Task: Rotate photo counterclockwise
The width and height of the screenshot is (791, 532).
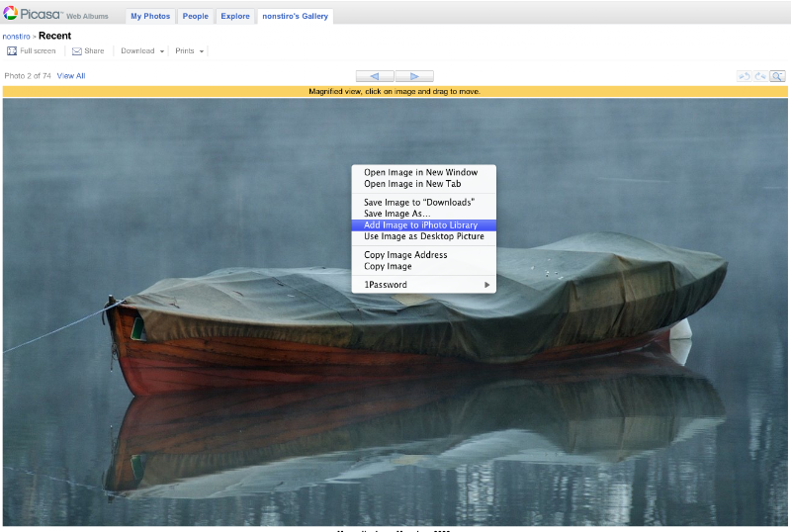Action: pyautogui.click(x=745, y=76)
